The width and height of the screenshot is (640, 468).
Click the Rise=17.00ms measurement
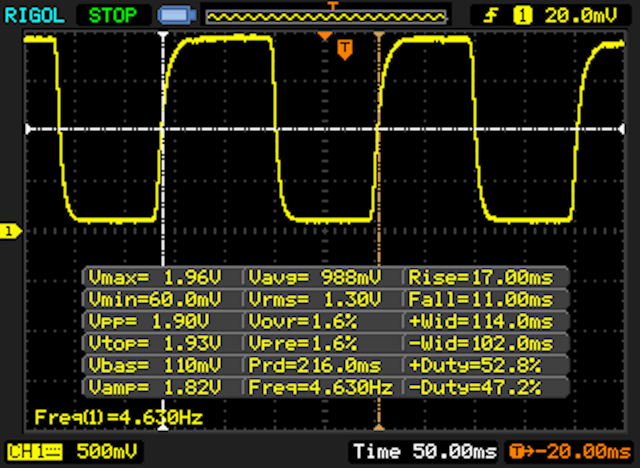coord(481,277)
